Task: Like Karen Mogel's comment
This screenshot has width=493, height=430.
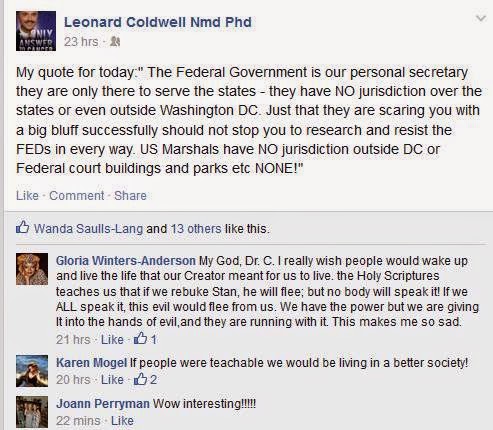Action: (x=112, y=380)
